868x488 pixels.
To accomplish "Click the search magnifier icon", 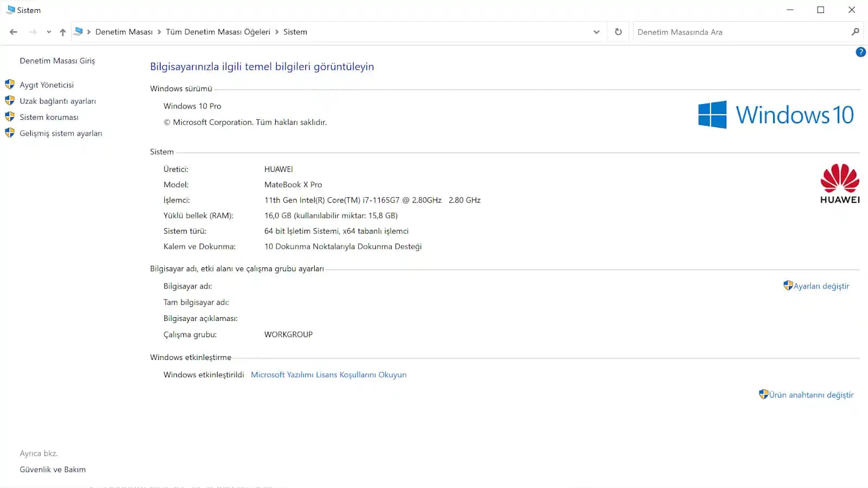I will (855, 32).
